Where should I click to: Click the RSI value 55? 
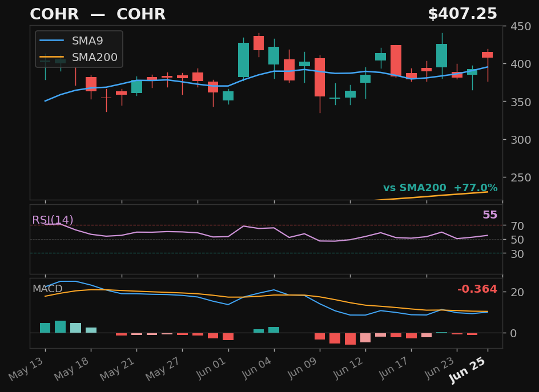(x=490, y=215)
